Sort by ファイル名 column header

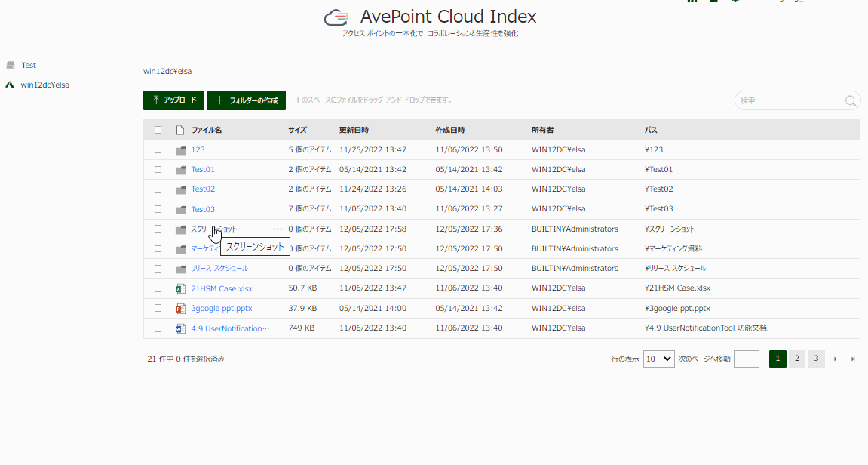pos(207,131)
